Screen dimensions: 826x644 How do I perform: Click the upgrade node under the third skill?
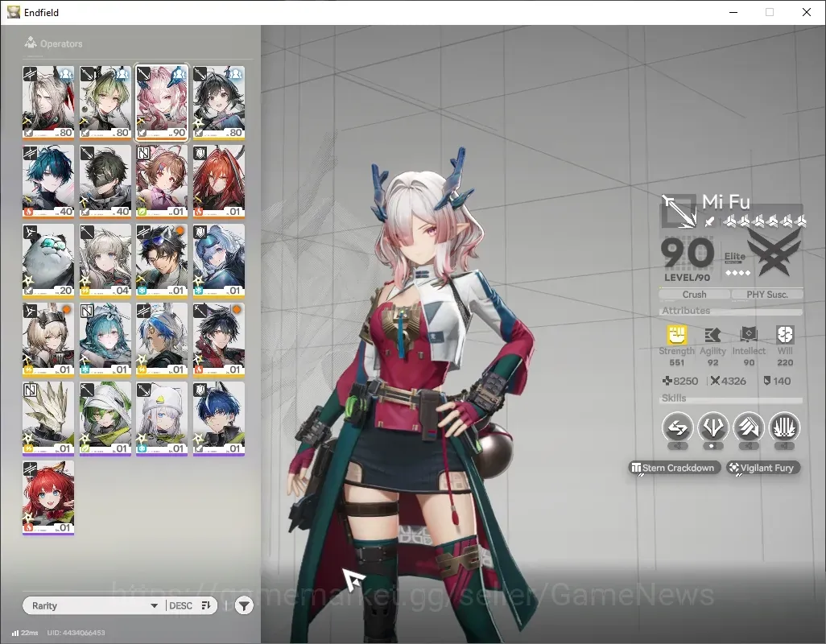click(x=749, y=447)
